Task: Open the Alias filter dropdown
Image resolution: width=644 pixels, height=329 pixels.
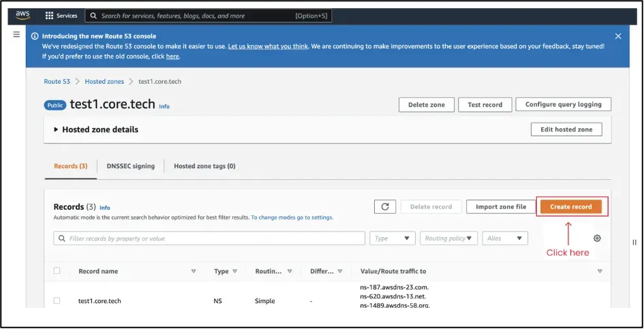Action: click(x=505, y=238)
